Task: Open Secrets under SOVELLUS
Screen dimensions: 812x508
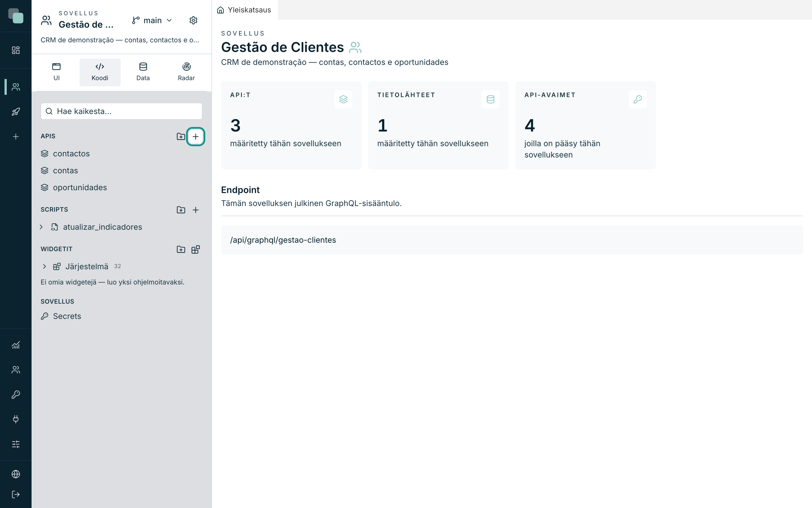Action: coord(122,316)
